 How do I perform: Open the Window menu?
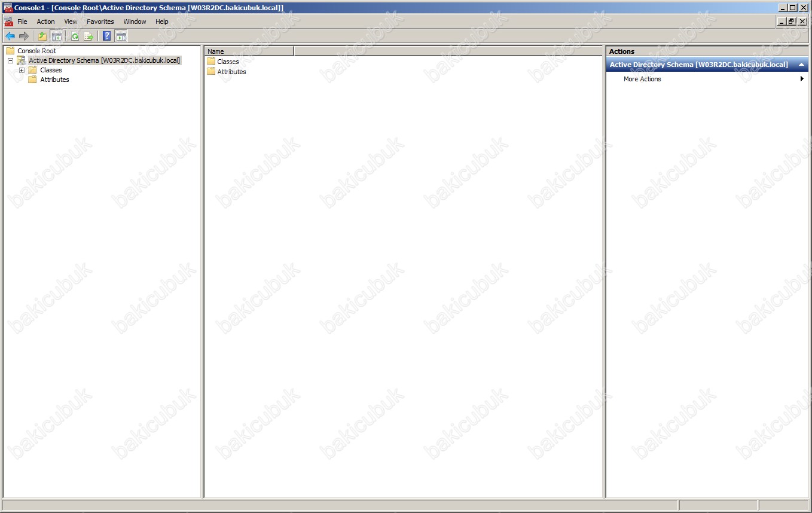pyautogui.click(x=135, y=22)
